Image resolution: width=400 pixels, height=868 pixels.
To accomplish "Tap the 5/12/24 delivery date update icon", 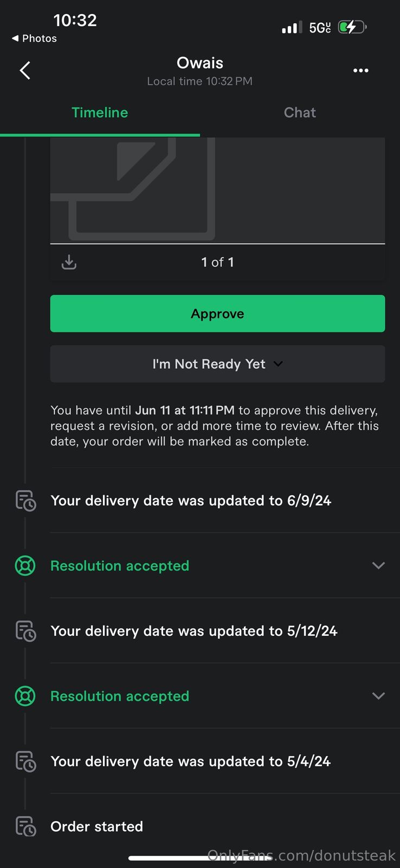I will click(x=25, y=631).
